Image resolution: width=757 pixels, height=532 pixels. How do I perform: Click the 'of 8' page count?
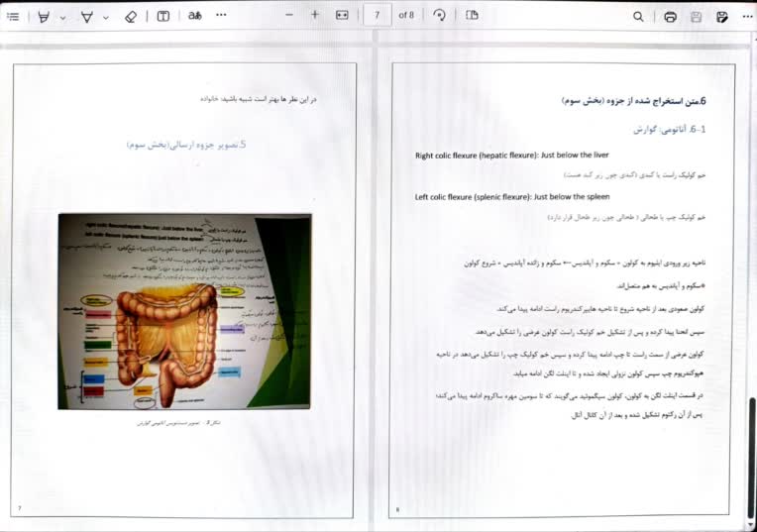[406, 15]
